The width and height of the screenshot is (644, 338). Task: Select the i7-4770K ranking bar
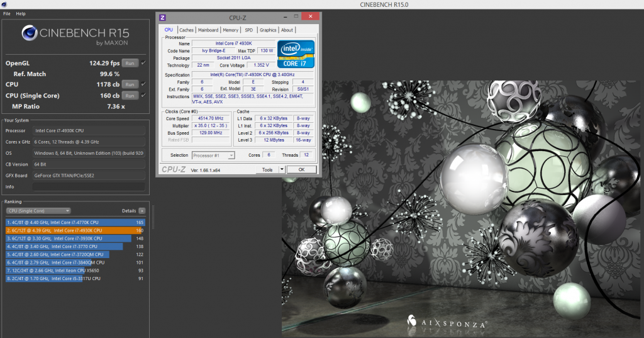click(x=75, y=222)
